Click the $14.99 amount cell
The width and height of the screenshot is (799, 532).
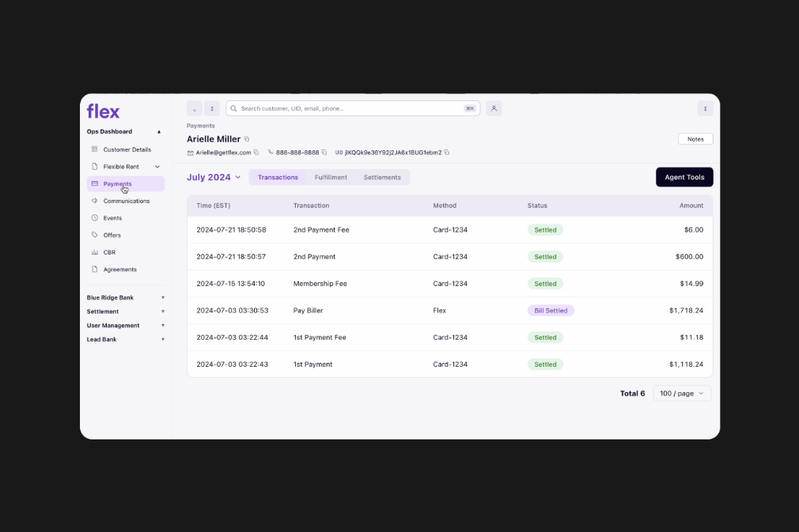point(691,284)
